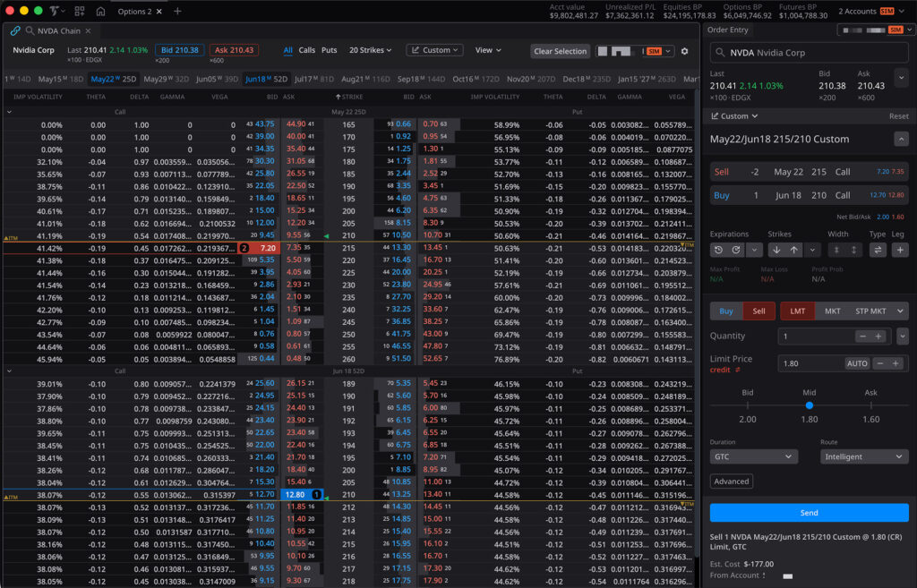Expand quote details chevron beside Ask
The height and width of the screenshot is (588, 917).
(x=901, y=77)
